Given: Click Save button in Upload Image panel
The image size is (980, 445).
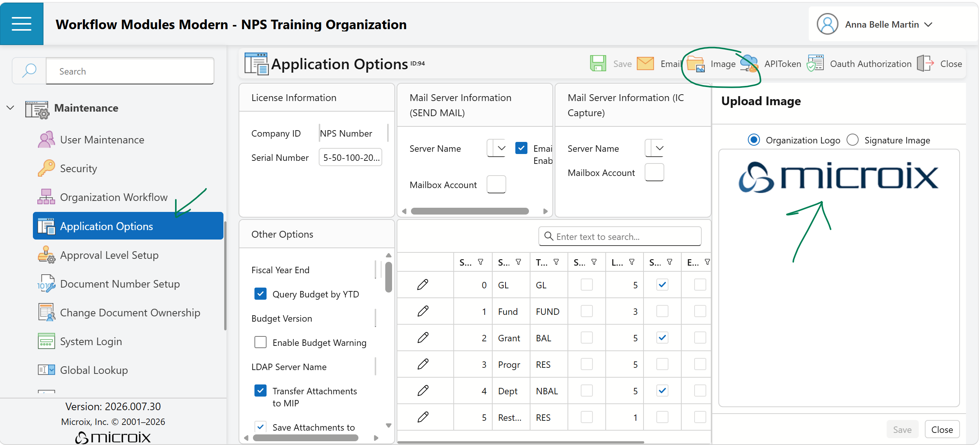Looking at the screenshot, I should [902, 429].
